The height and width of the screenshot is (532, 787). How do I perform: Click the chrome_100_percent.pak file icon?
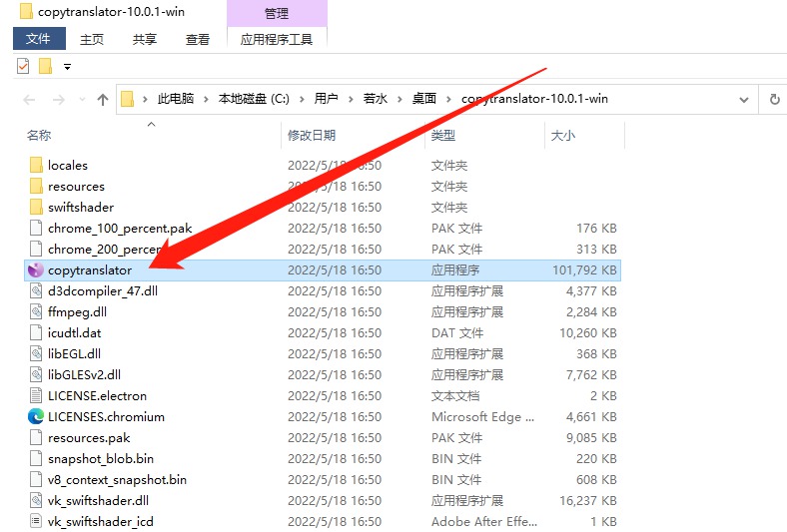pyautogui.click(x=36, y=229)
